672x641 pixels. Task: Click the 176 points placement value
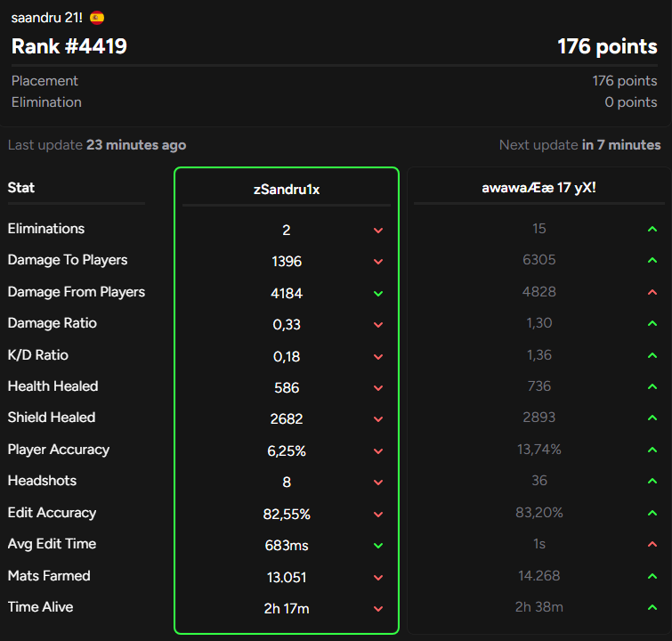pos(625,81)
